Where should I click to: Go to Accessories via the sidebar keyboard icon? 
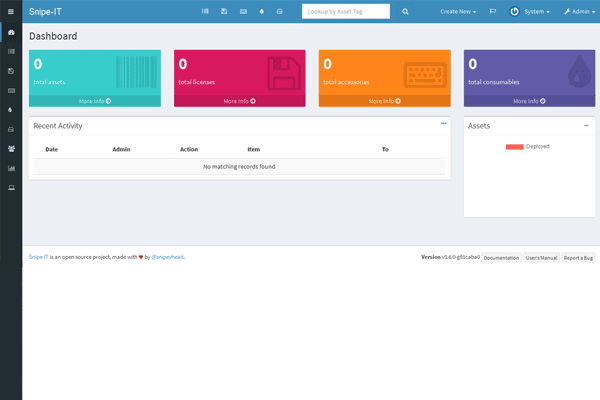(11, 90)
